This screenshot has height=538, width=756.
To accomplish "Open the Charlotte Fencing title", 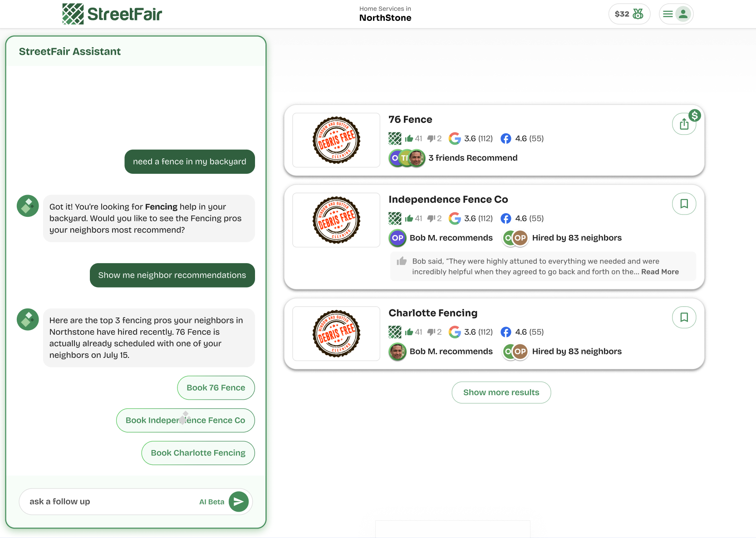I will 433,313.
